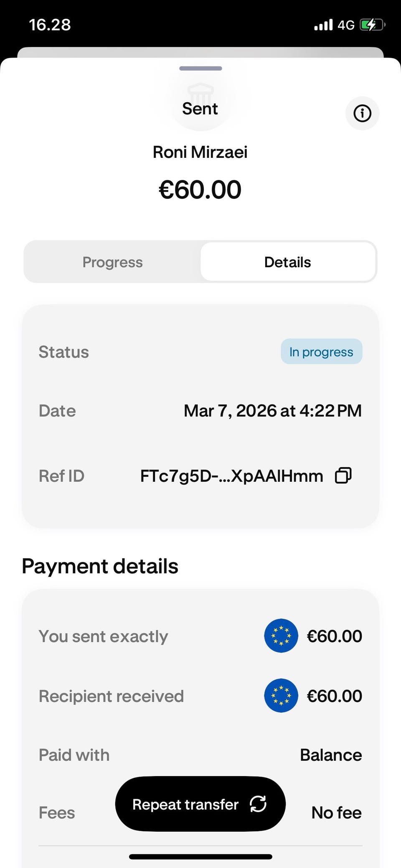Tap the EU flag beside Recipient received
Viewport: 401px width, 868px height.
[281, 696]
